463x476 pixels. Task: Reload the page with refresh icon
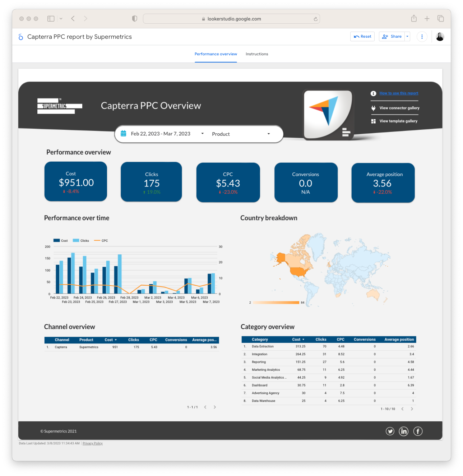(315, 19)
